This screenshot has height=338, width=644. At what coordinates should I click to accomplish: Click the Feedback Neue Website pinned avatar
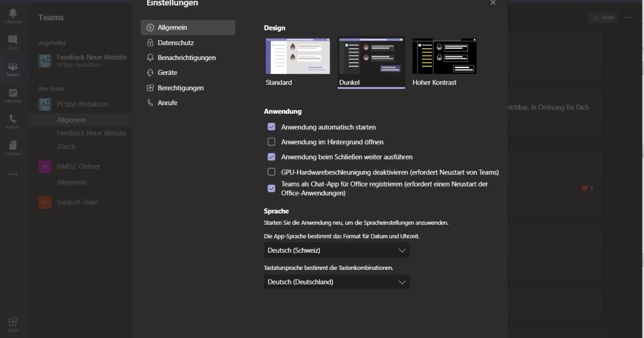(45, 60)
